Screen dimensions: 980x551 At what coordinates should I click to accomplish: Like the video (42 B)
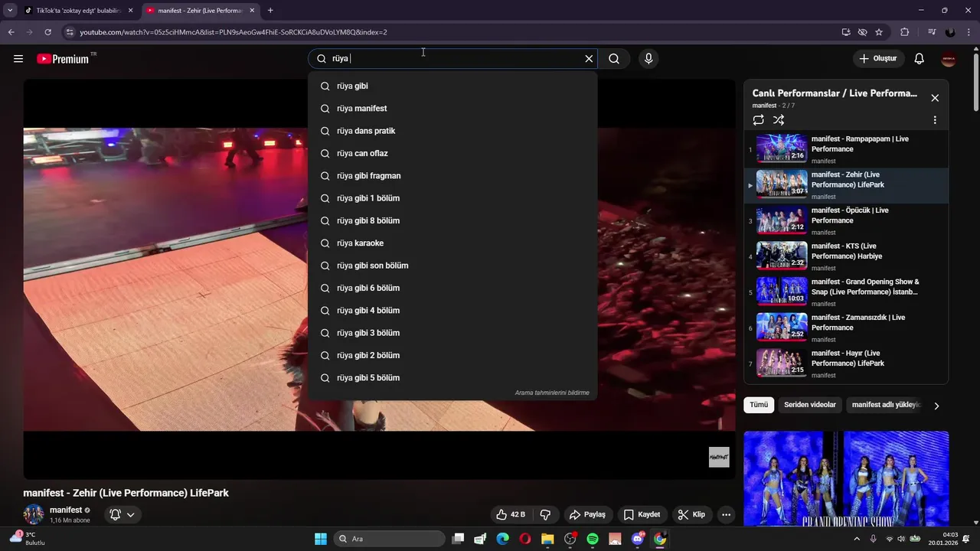511,514
